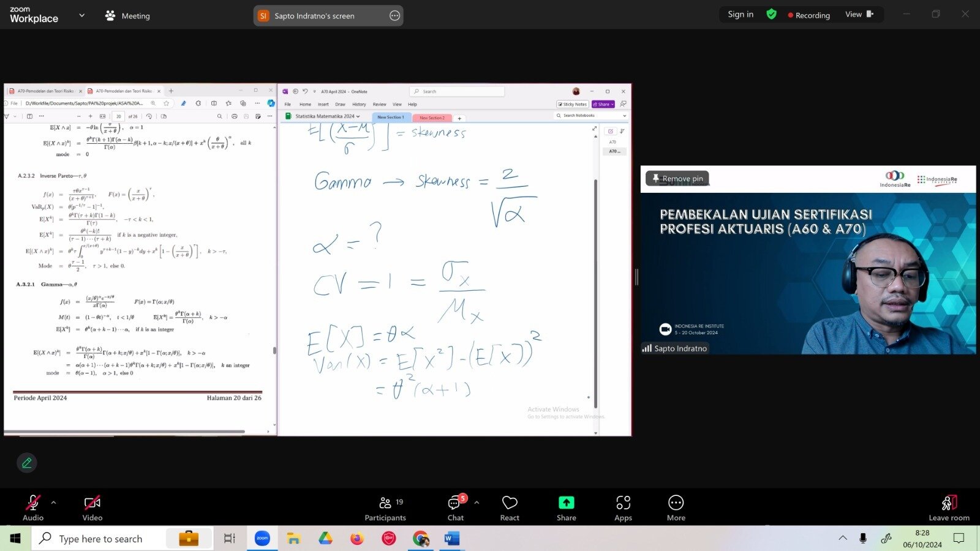Open screen share options ellipsis
Image resolution: width=980 pixels, height=551 pixels.
pos(395,16)
